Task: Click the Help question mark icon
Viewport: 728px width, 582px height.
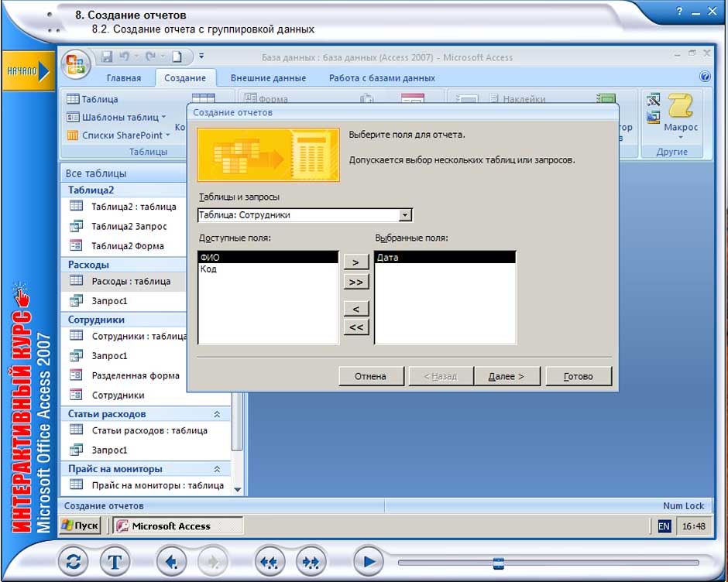Action: [705, 77]
